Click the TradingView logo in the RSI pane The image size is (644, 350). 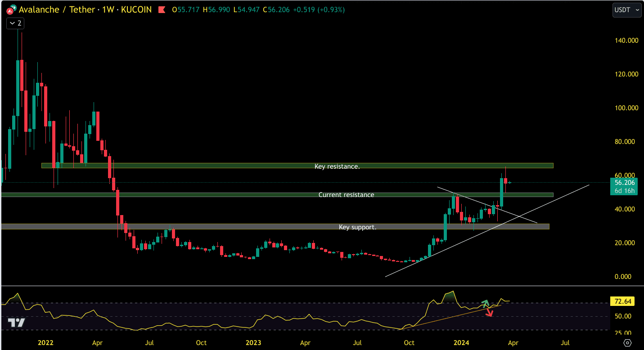tap(16, 322)
